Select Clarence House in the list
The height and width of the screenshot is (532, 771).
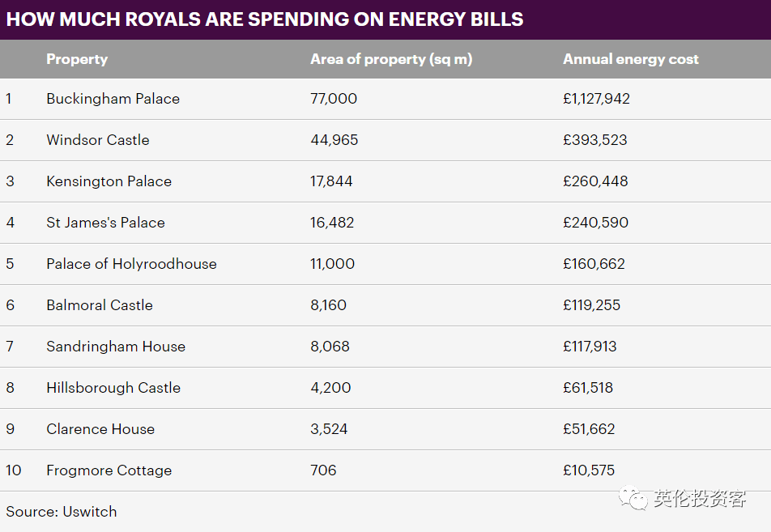[x=100, y=429]
